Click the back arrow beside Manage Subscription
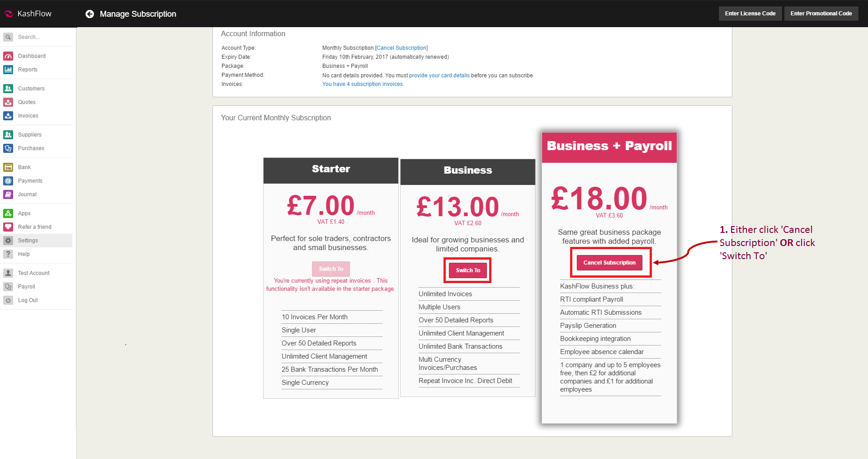The image size is (868, 459). (x=90, y=14)
